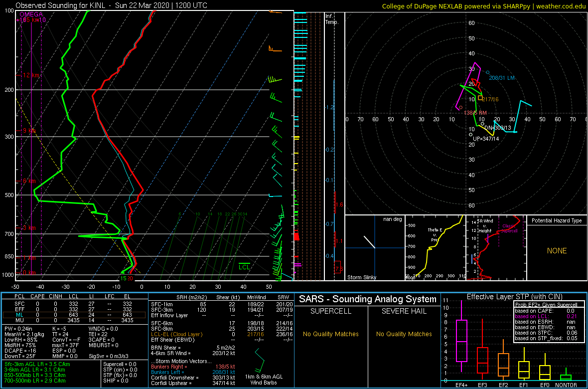
Task: Click the 1km & 6km AGL wind barb icon
Action: point(260,360)
